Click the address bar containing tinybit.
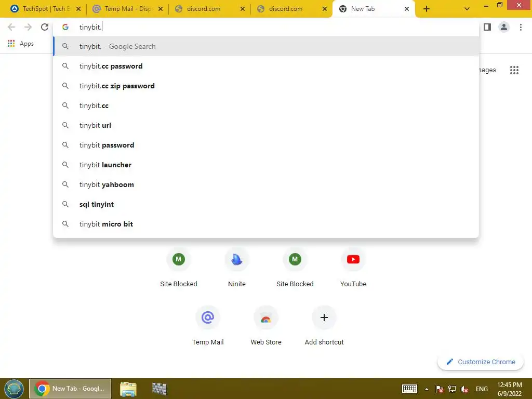The image size is (532, 399). click(266, 27)
